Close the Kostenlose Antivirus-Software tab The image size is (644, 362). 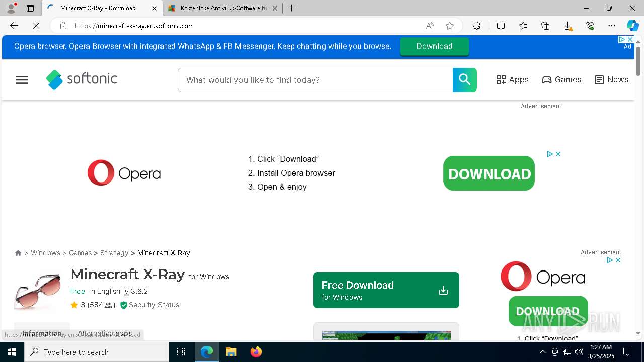click(275, 8)
